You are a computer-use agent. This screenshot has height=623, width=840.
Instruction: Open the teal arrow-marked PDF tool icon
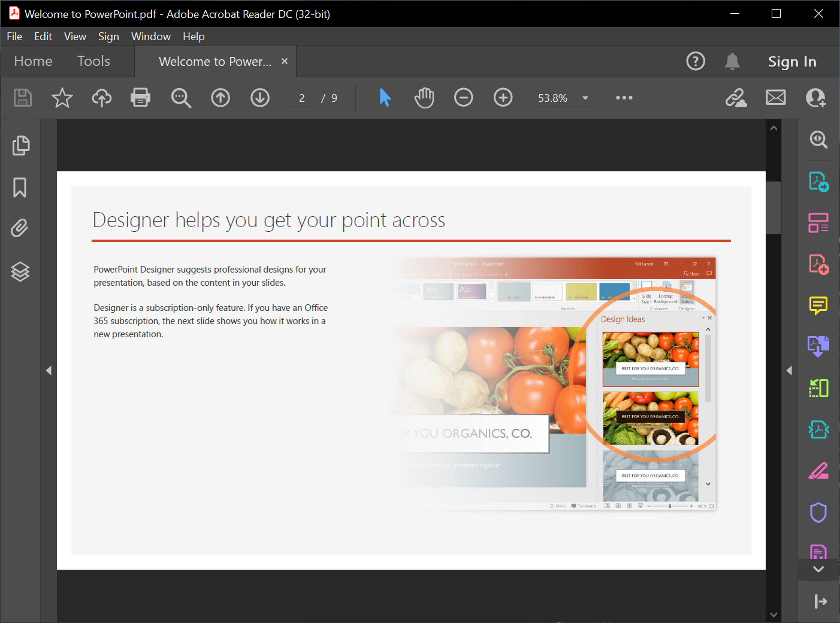click(818, 430)
